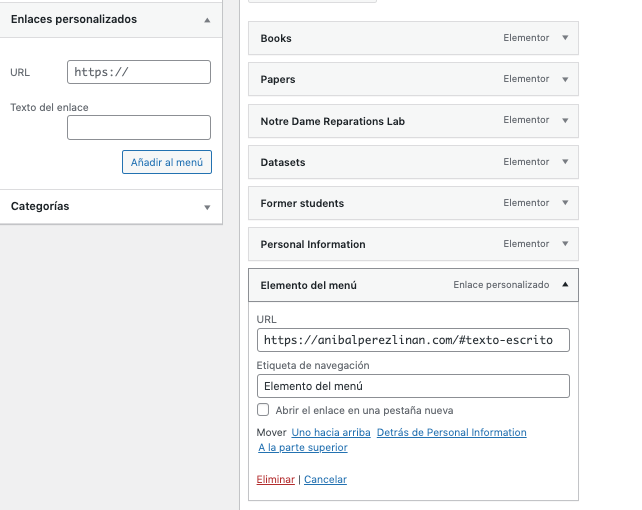Click the menu item URL field with anibalperezlinan.com

(413, 340)
